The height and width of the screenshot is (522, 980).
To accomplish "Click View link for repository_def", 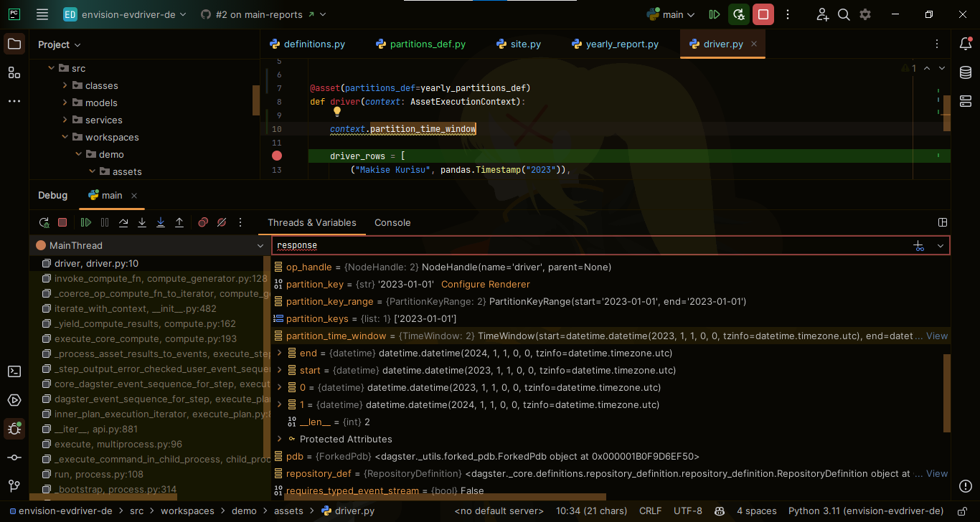I will [x=937, y=473].
